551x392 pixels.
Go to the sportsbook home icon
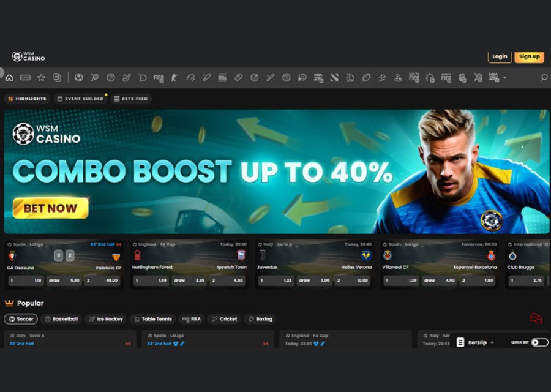coord(9,78)
